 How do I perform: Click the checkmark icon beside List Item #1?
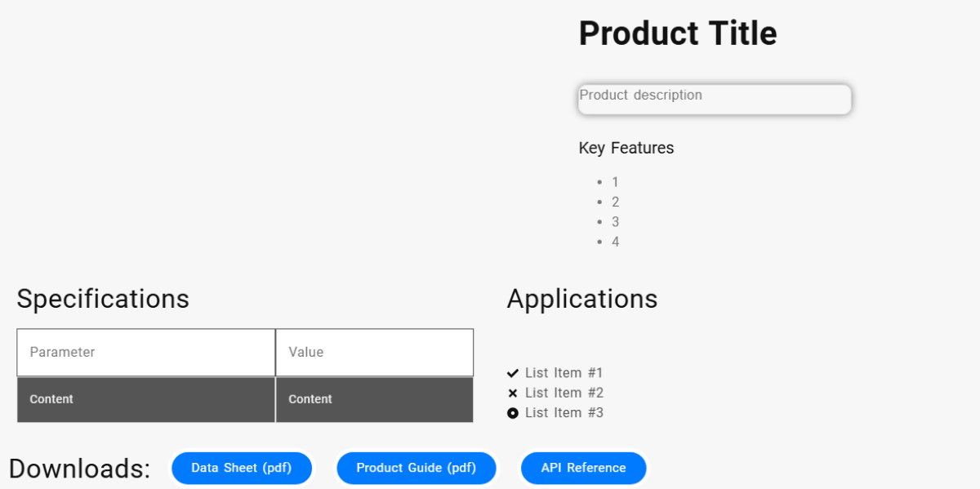(513, 373)
